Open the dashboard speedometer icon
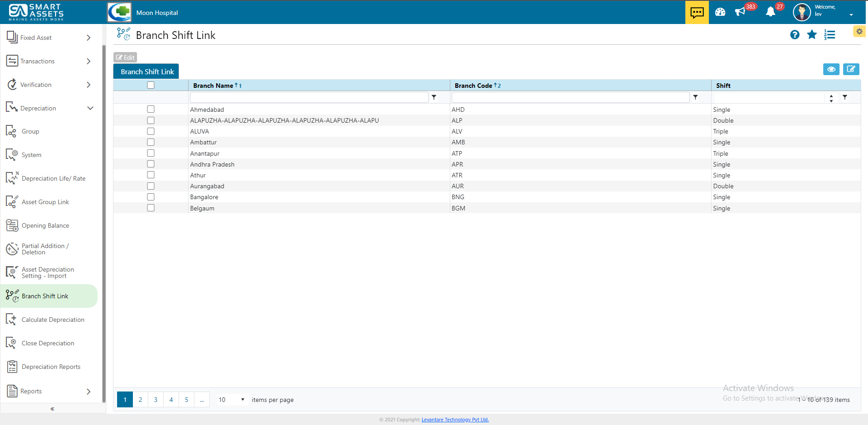This screenshot has width=868, height=425. [x=720, y=12]
